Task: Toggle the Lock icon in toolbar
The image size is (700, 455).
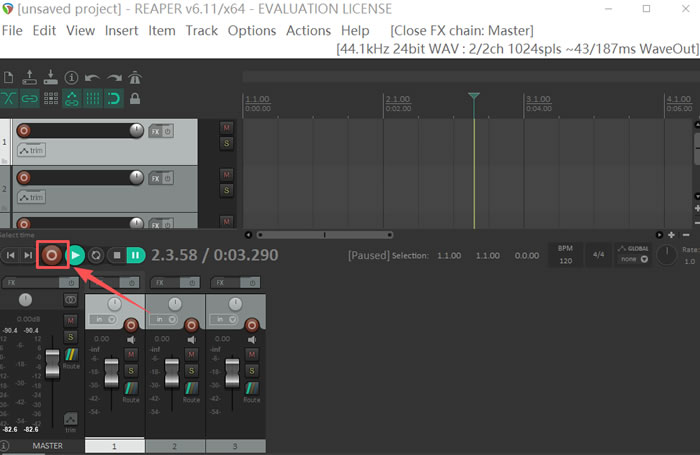Action: [x=135, y=98]
